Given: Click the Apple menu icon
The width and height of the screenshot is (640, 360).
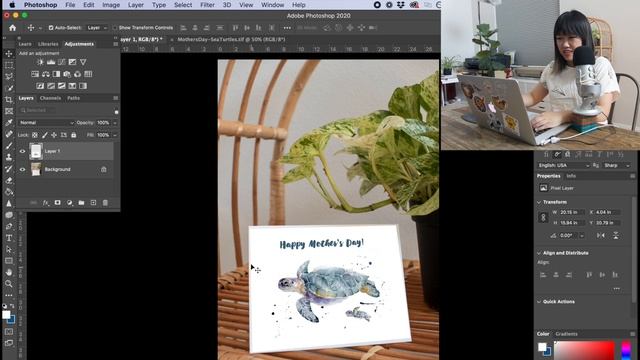Looking at the screenshot, I should [x=12, y=5].
